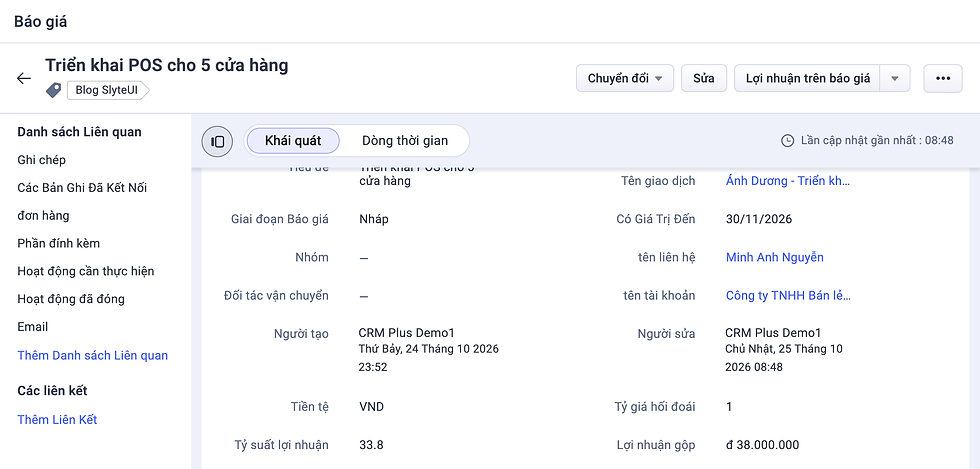The width and height of the screenshot is (980, 469).
Task: Click the Danh sách Liên quan heading
Action: (79, 132)
